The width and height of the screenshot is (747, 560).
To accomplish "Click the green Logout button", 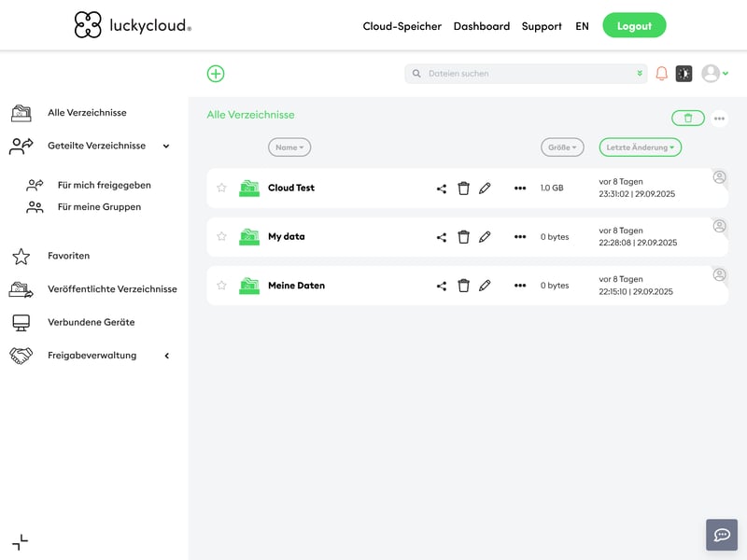I will pos(634,26).
